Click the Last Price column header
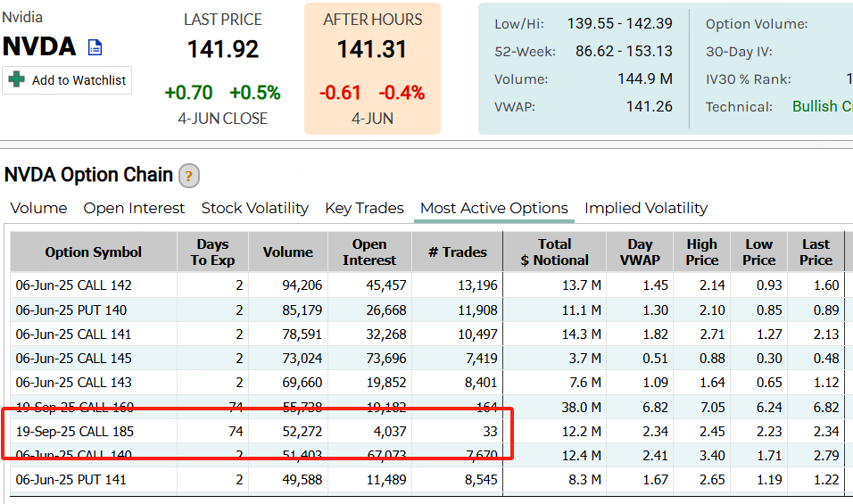 816,252
